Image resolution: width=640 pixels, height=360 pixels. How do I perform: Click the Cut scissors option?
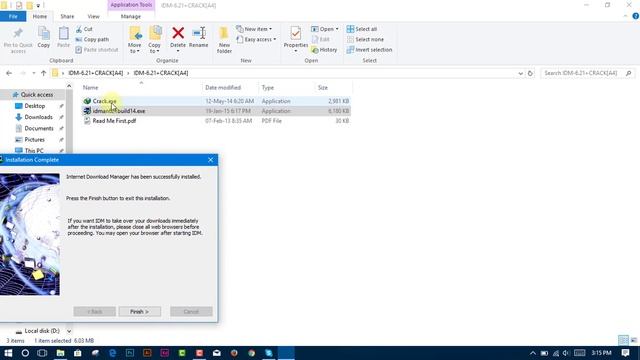click(x=84, y=29)
